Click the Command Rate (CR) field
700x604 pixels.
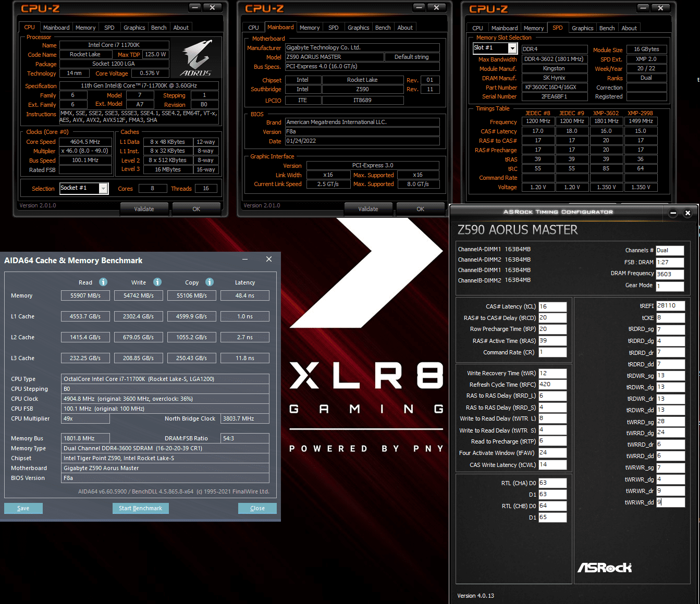click(552, 352)
